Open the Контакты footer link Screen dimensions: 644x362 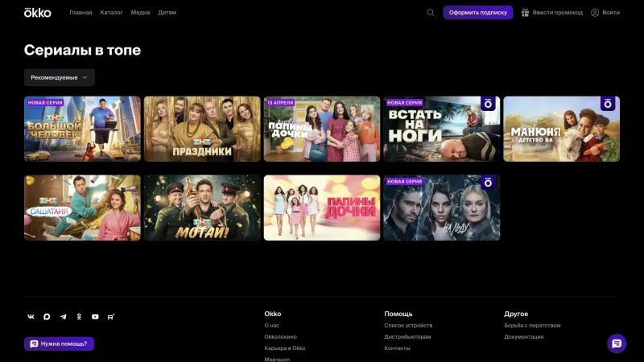coord(397,348)
